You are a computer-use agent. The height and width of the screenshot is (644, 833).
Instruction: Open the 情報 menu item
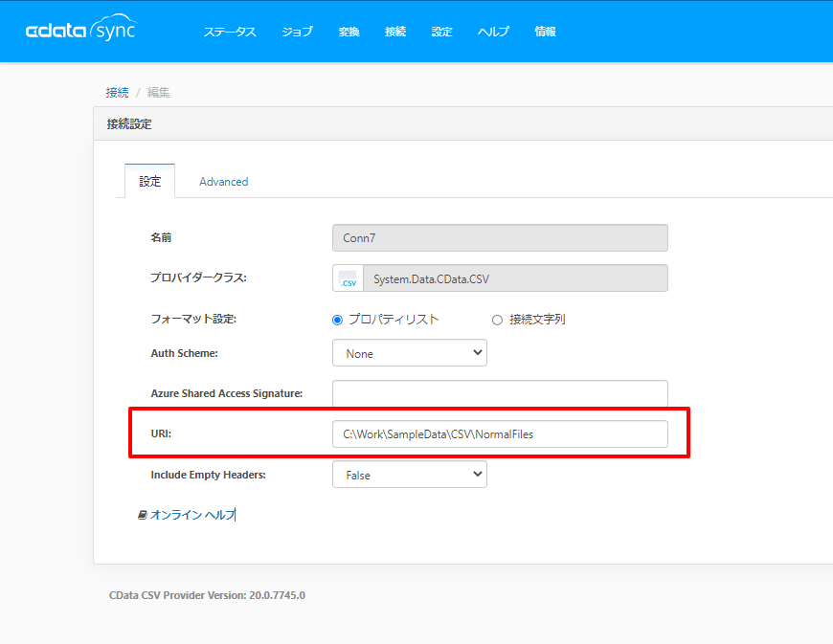545,32
